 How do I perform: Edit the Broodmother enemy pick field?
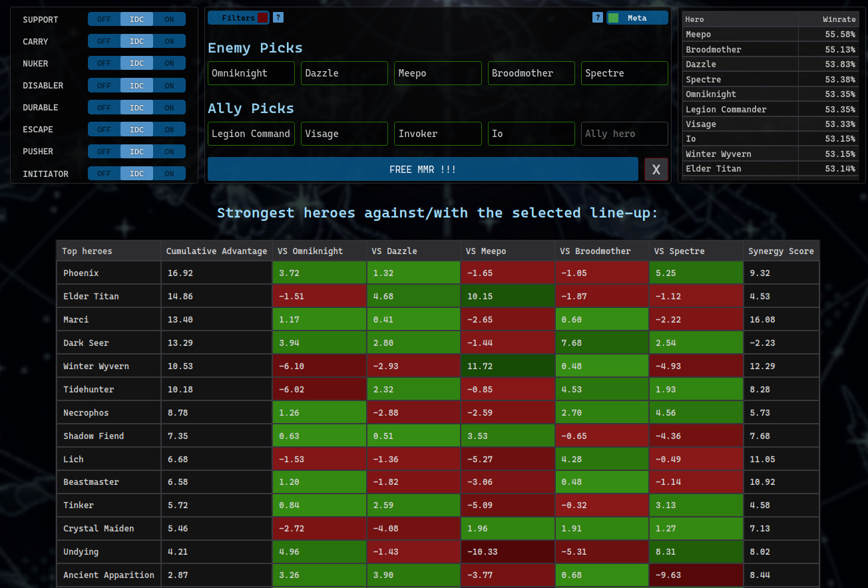coord(531,73)
